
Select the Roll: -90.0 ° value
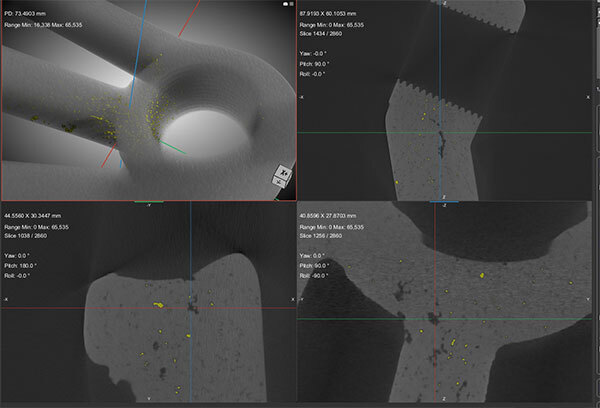click(x=314, y=276)
